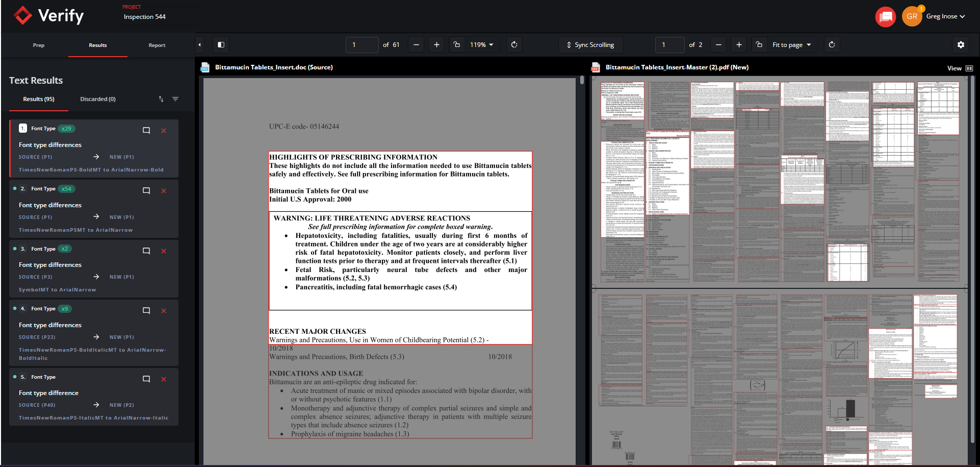980x467 pixels.
Task: Click SOURCE (P23) in result 4
Action: (x=37, y=337)
